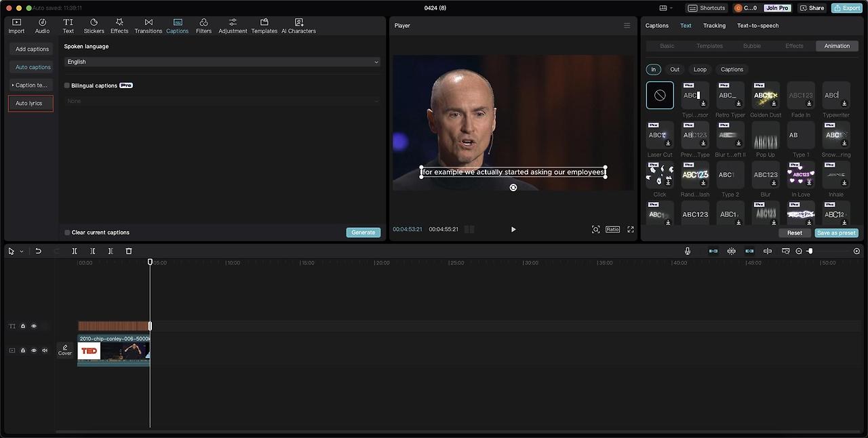Toggle the main track magnet
This screenshot has width=868, height=438.
coord(713,251)
